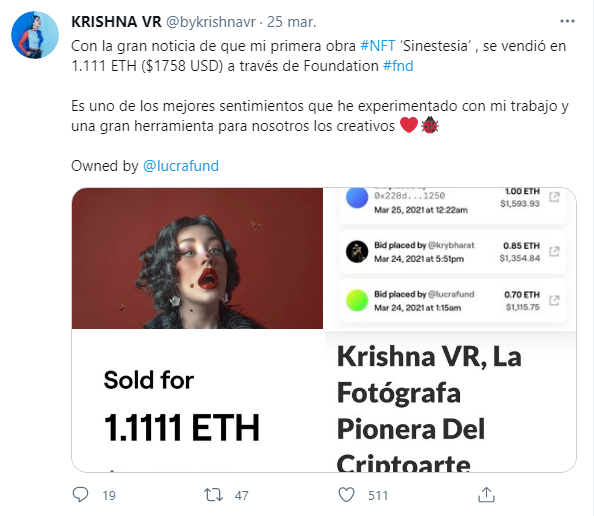Click the black @krybharat bidder avatar
The image size is (594, 516).
357,252
